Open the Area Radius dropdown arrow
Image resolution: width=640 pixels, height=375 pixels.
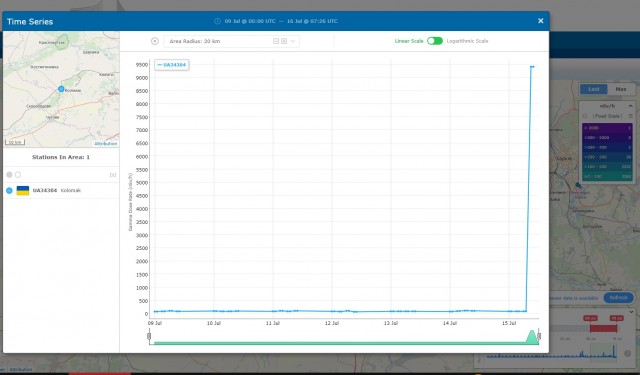click(293, 41)
